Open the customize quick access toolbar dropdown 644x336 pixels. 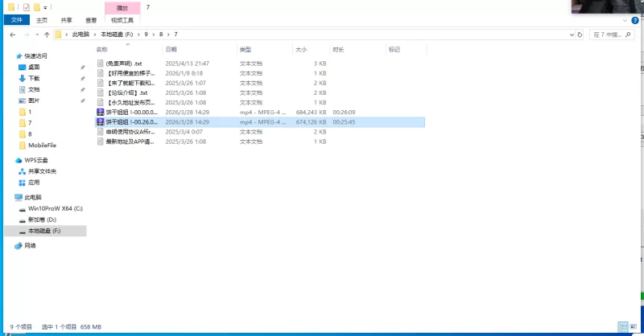click(x=45, y=7)
